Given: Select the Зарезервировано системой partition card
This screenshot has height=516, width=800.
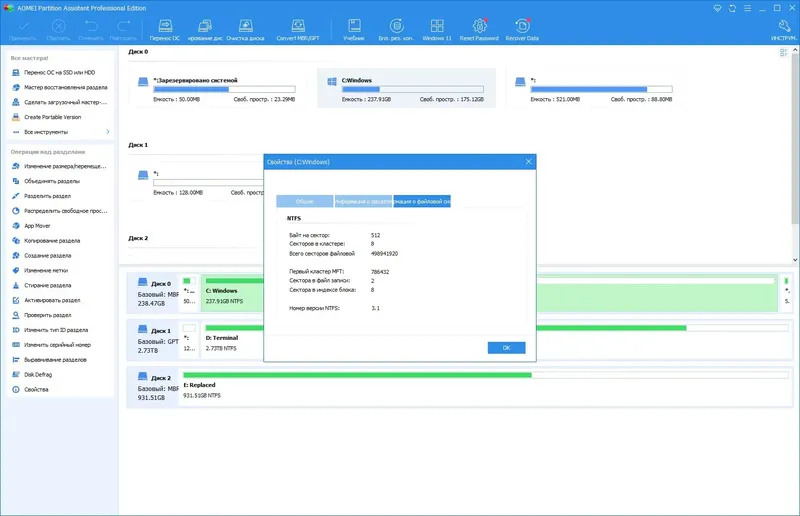Looking at the screenshot, I should click(x=217, y=89).
